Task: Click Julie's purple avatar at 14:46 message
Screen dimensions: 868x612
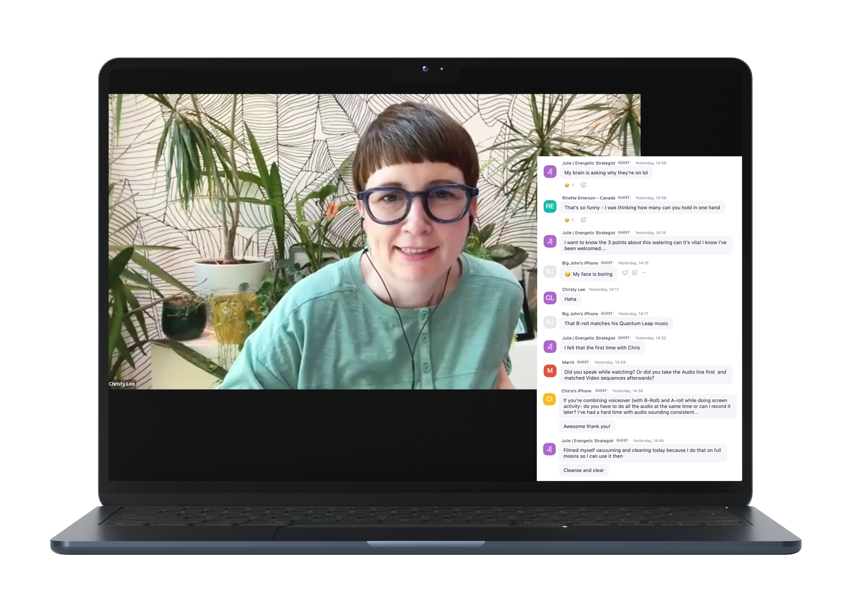Action: tap(549, 449)
